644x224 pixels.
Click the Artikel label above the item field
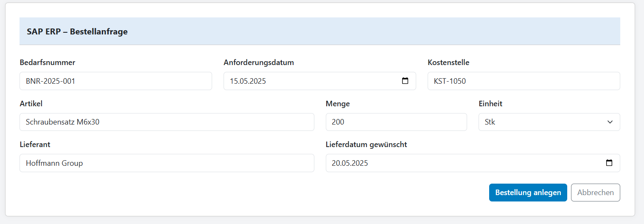click(x=31, y=104)
